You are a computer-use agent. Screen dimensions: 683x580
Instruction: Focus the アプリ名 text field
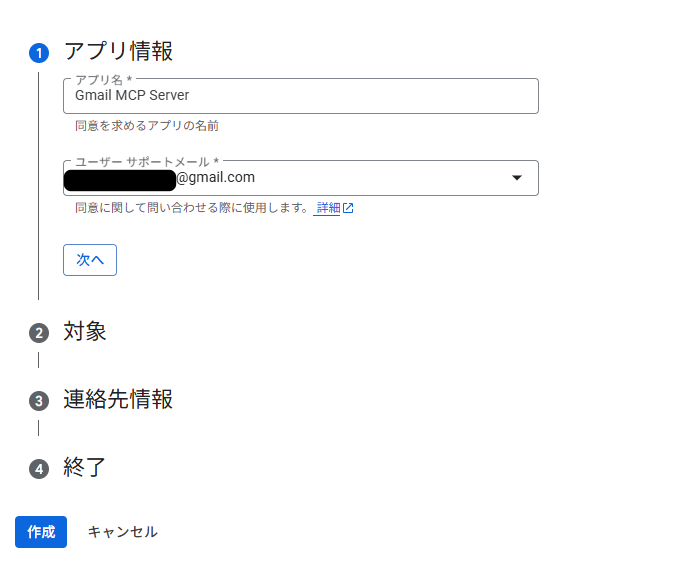(300, 96)
